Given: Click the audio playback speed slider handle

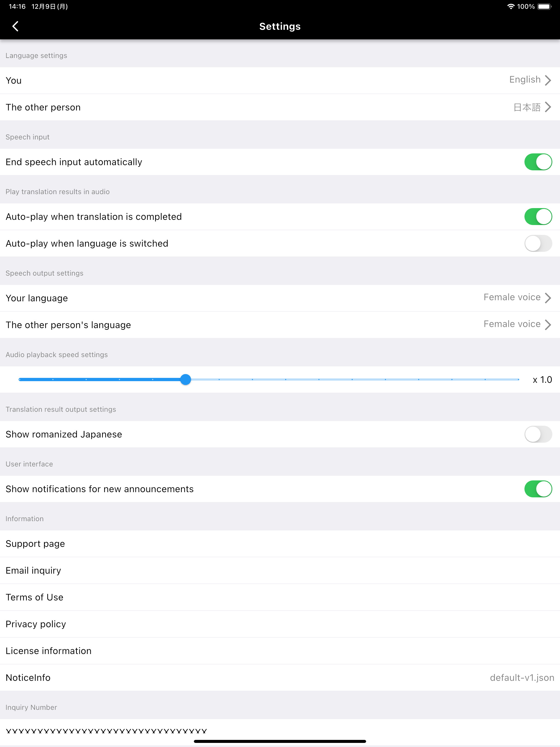Looking at the screenshot, I should tap(185, 380).
